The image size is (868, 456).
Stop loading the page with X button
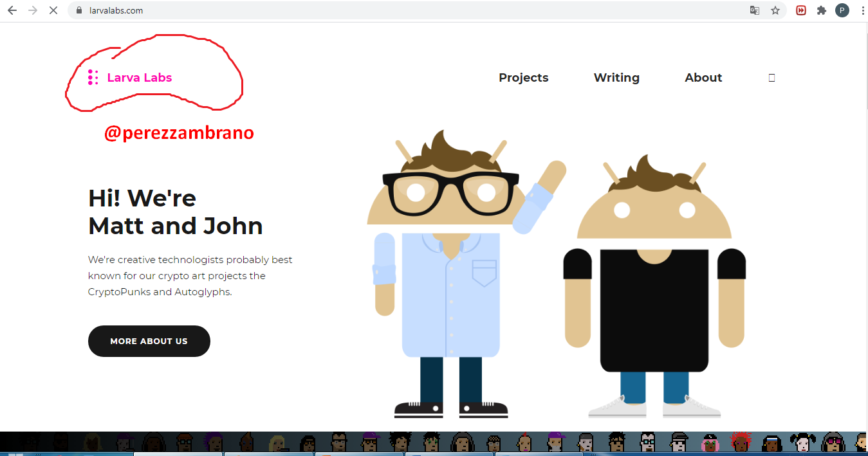53,10
